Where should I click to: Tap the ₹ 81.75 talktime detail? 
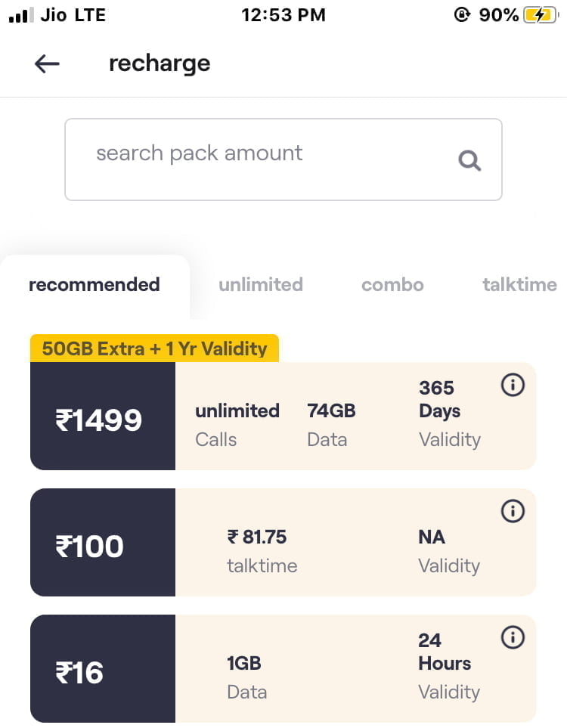click(262, 551)
